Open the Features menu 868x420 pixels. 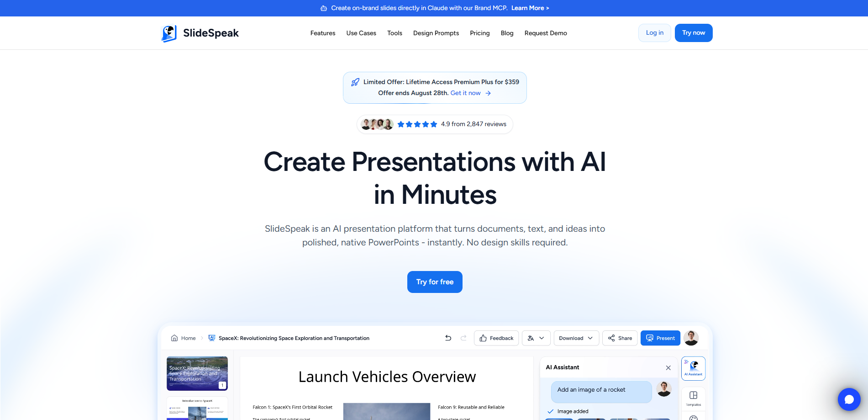tap(323, 33)
